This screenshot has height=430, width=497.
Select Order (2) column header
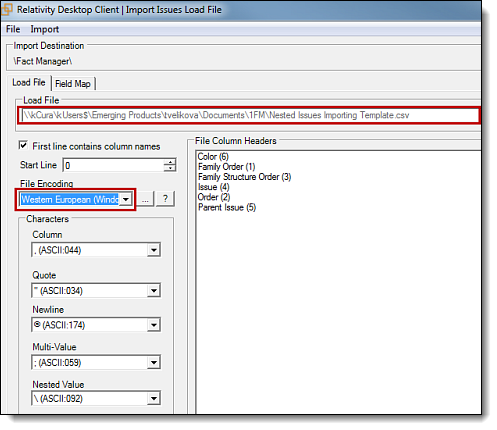pos(214,197)
